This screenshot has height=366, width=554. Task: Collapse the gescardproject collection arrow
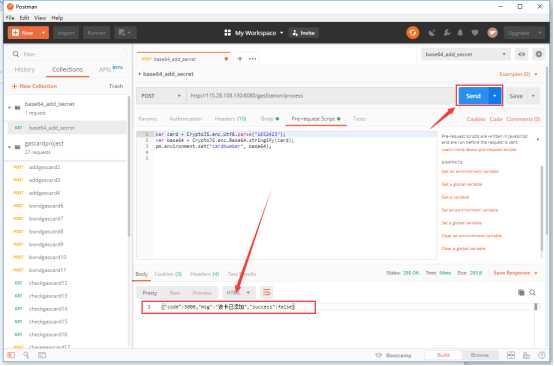[10, 147]
